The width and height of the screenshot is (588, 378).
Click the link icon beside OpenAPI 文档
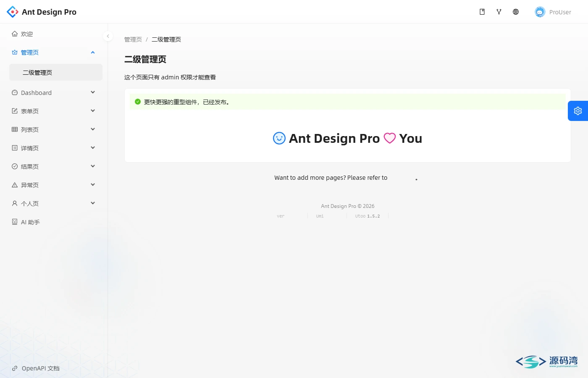pyautogui.click(x=15, y=368)
